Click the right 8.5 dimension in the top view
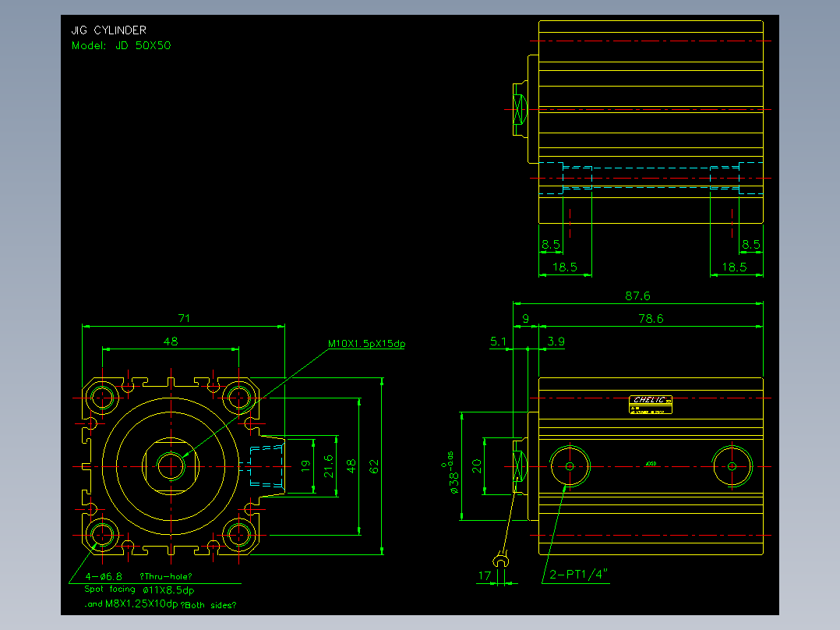This screenshot has height=630, width=840. click(751, 245)
